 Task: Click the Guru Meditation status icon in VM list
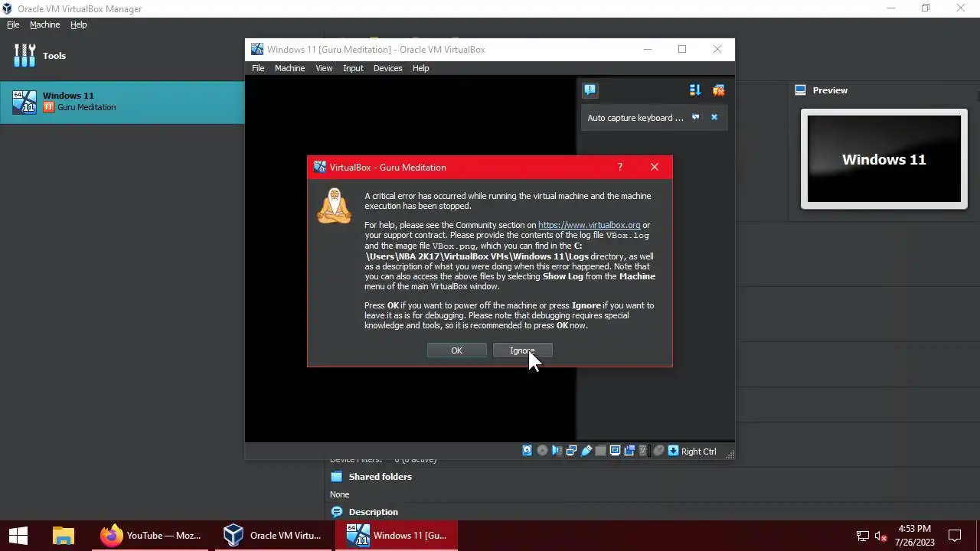48,107
